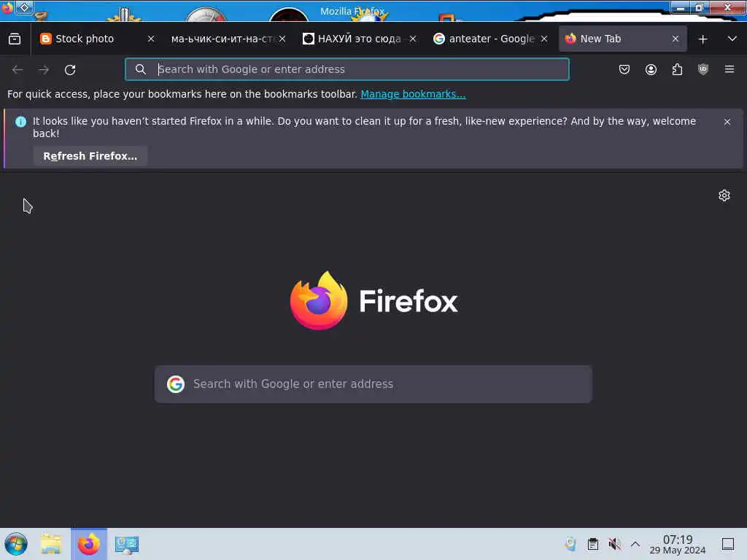The width and height of the screenshot is (747, 560).
Task: Expand the list all tabs dropdown
Action: click(x=732, y=39)
